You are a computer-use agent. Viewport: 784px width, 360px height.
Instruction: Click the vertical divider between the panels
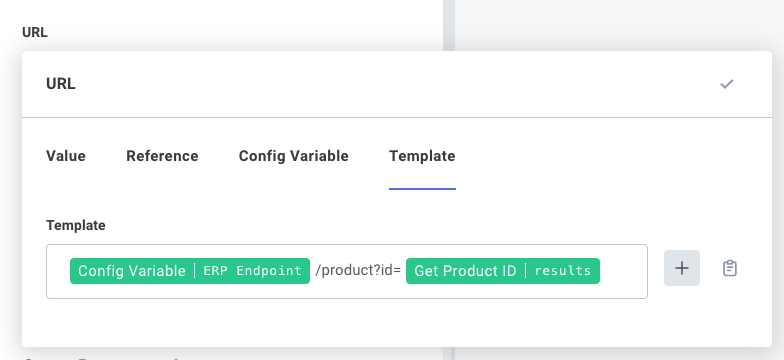[x=448, y=25]
